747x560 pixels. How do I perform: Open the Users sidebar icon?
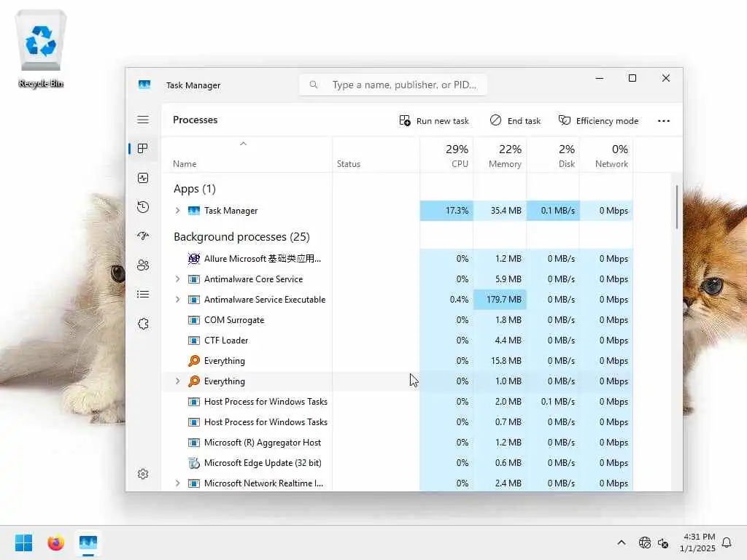[x=143, y=265]
